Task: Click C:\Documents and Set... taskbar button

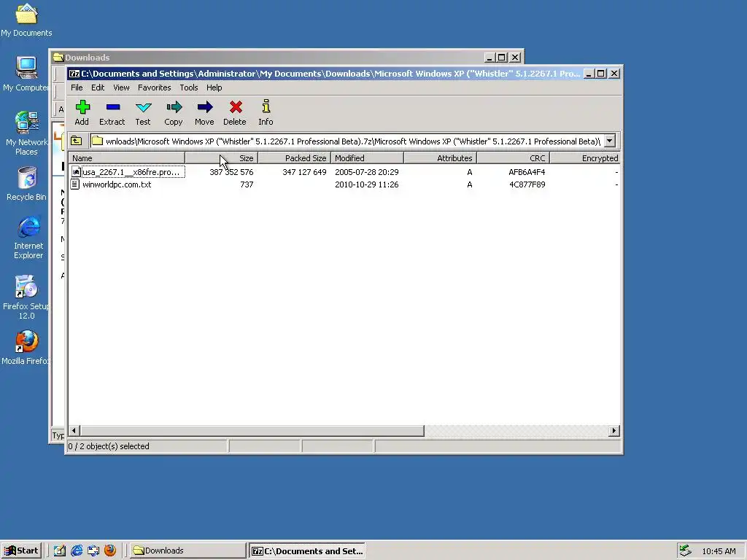Action: (307, 551)
